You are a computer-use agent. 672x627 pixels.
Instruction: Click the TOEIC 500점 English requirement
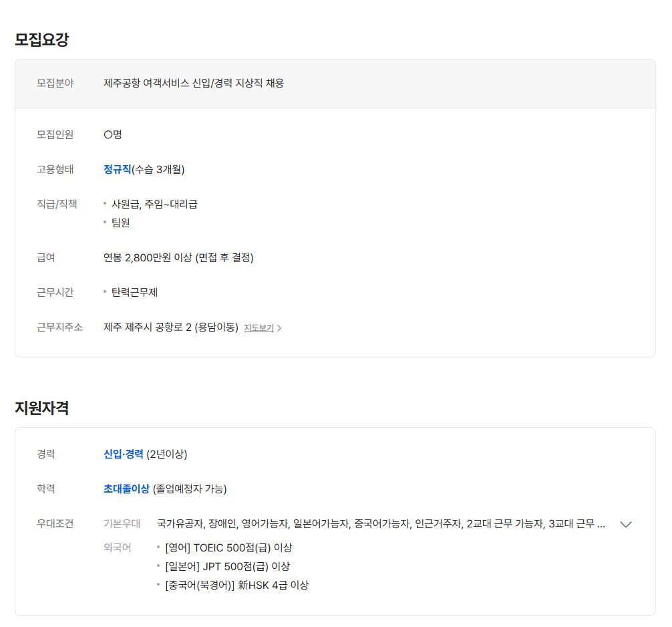coord(228,548)
